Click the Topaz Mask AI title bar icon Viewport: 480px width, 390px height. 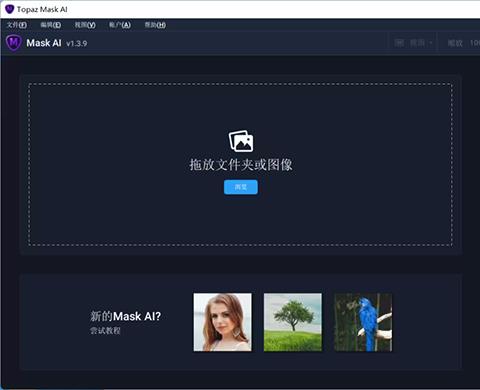tap(10, 9)
